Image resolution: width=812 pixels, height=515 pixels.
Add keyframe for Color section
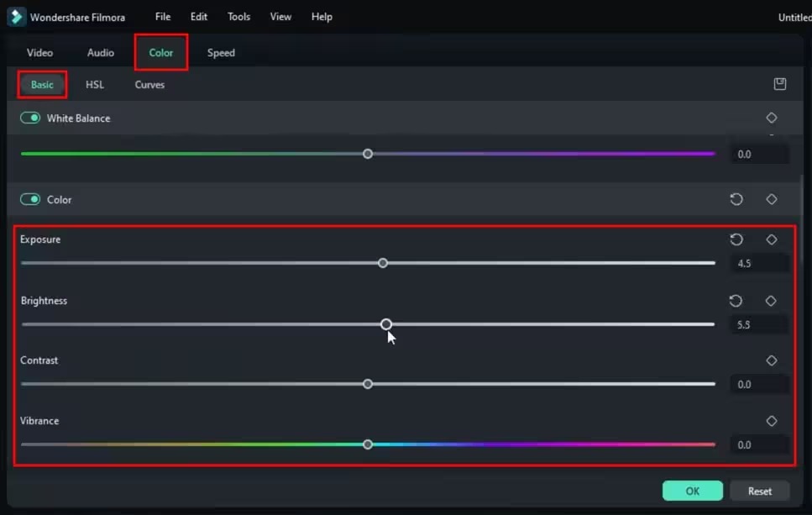click(x=772, y=199)
